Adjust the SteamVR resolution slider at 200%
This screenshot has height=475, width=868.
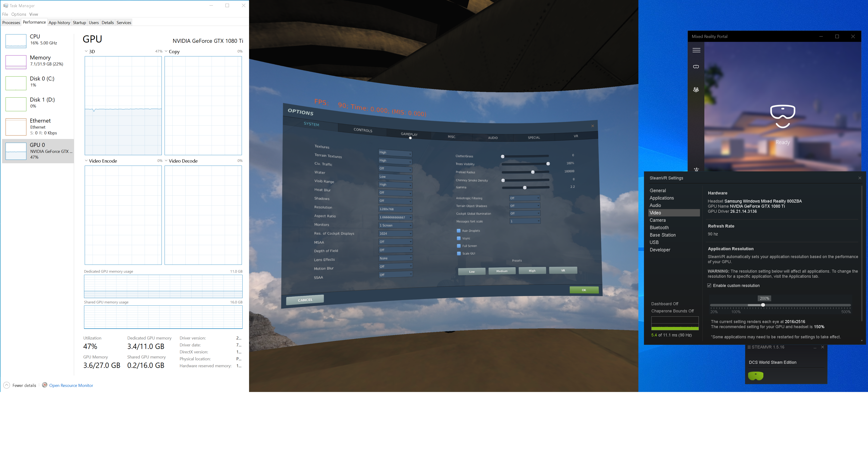point(763,305)
